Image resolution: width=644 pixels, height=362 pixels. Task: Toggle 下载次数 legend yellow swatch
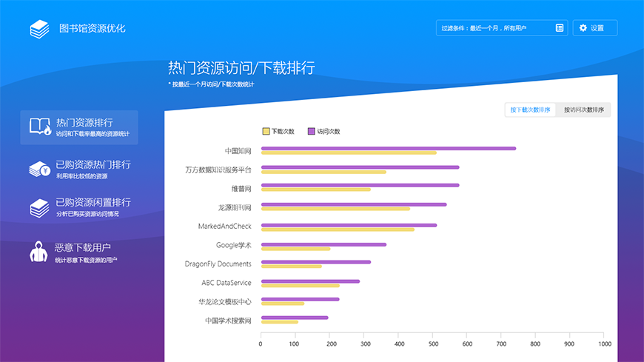[x=266, y=132]
